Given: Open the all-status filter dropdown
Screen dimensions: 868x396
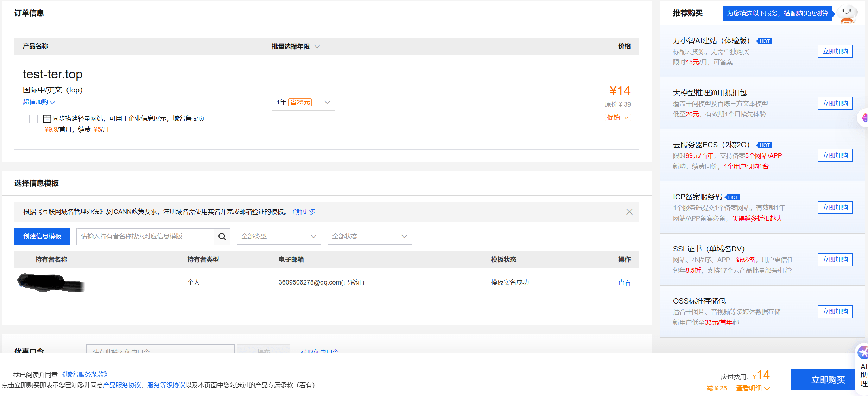Looking at the screenshot, I should click(x=369, y=236).
